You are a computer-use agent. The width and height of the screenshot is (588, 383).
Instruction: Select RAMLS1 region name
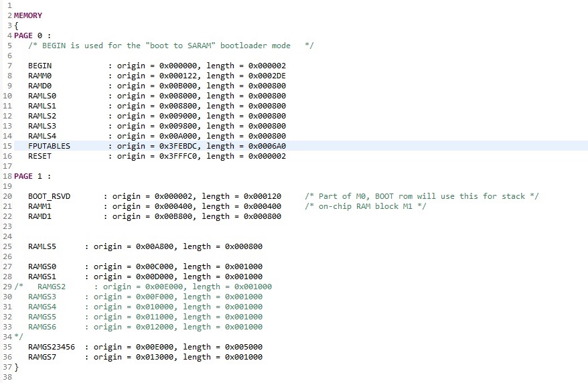[x=42, y=106]
